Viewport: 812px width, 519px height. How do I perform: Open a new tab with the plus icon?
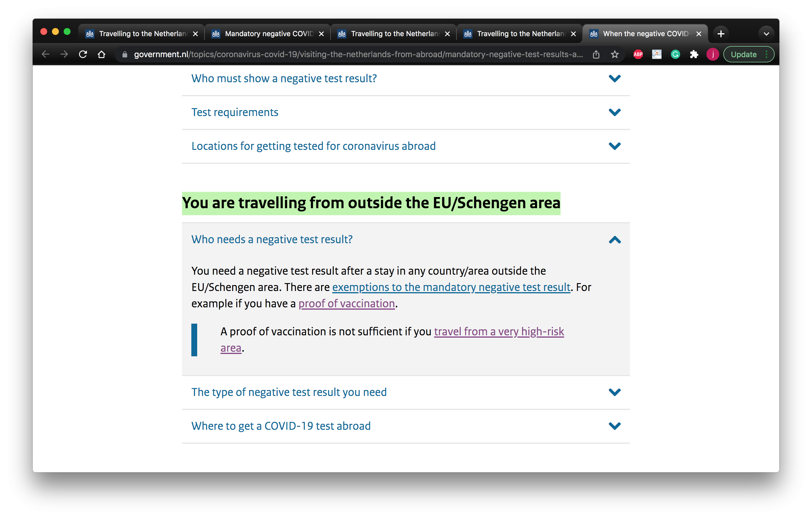tap(721, 34)
